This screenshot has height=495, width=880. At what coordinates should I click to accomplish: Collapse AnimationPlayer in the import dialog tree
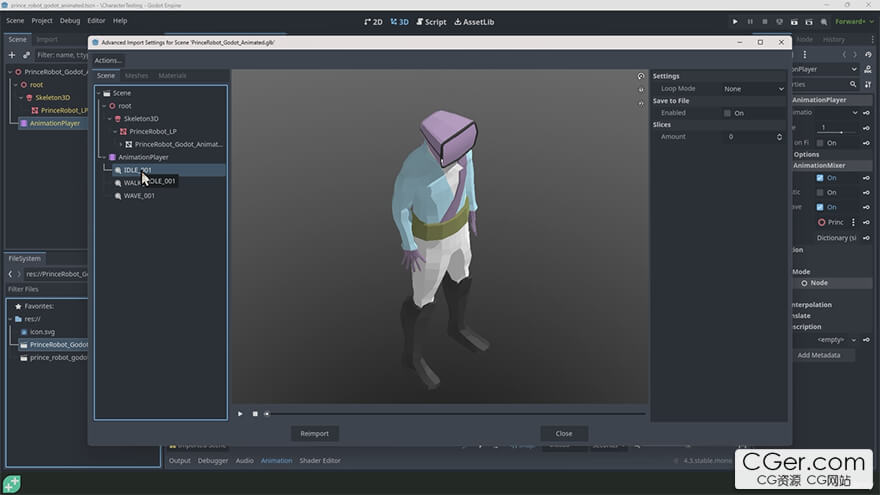coord(104,157)
